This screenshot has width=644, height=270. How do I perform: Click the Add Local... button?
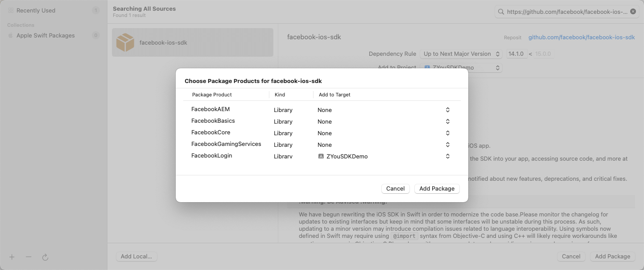point(136,256)
